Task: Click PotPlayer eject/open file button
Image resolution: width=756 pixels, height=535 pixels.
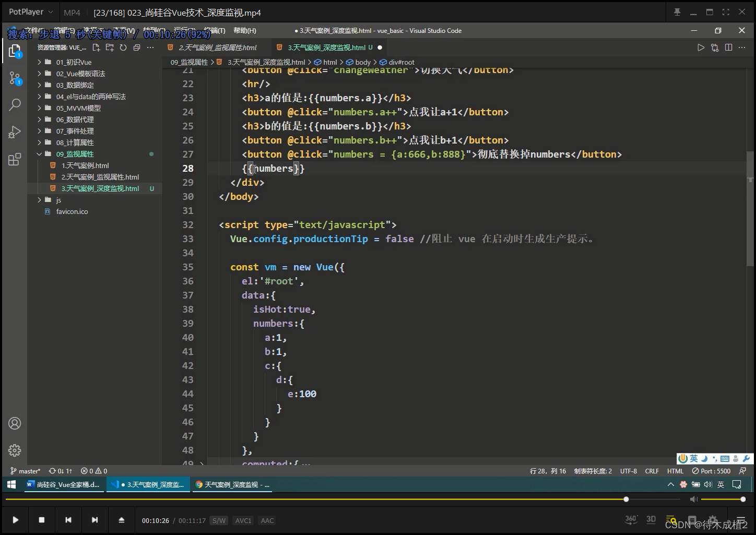Action: (x=121, y=520)
